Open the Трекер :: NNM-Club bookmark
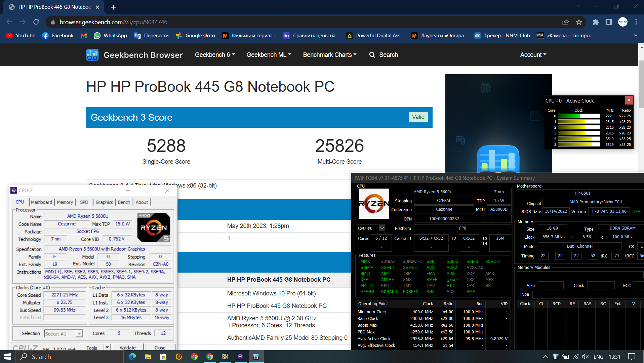 click(x=502, y=36)
